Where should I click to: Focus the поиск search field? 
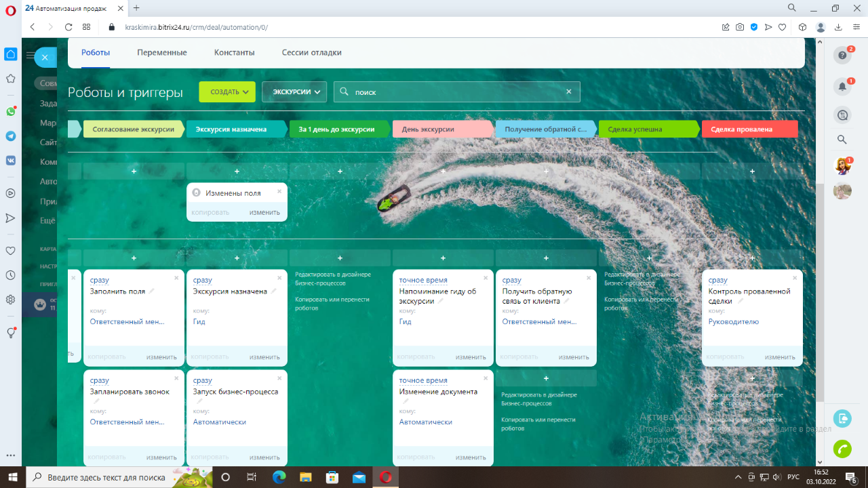click(457, 92)
